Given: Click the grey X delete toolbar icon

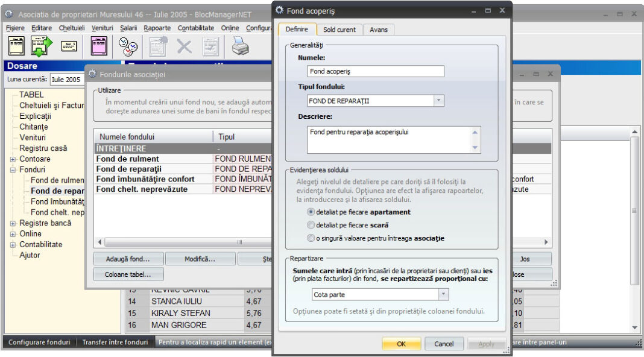Looking at the screenshot, I should [184, 46].
